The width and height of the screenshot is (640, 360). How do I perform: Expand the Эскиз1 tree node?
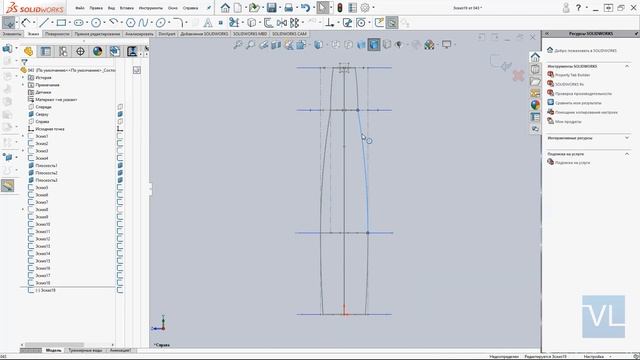(x=23, y=136)
